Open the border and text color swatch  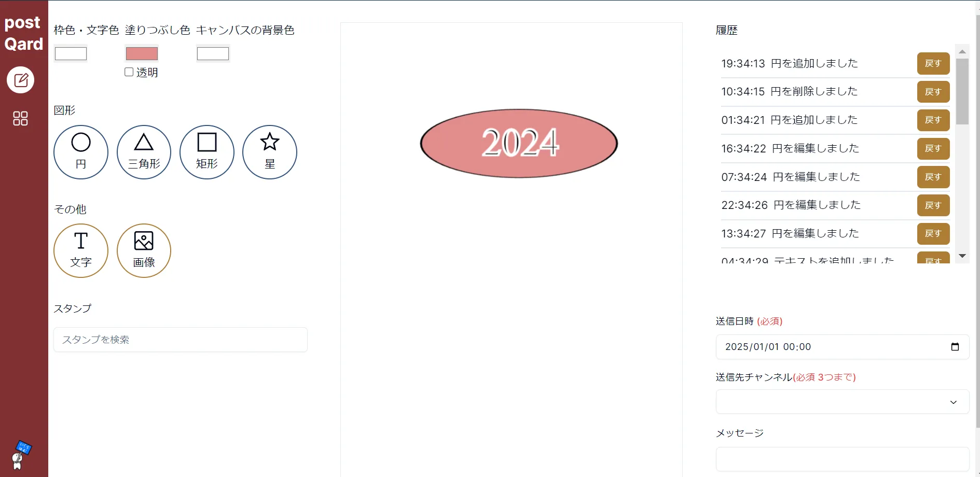click(71, 53)
